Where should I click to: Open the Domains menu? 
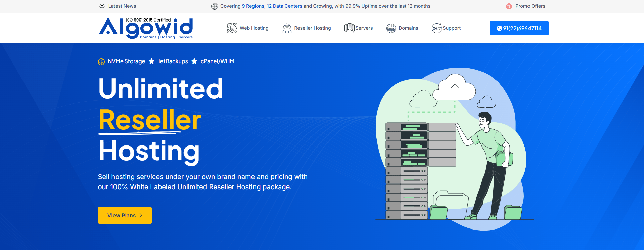(x=408, y=28)
